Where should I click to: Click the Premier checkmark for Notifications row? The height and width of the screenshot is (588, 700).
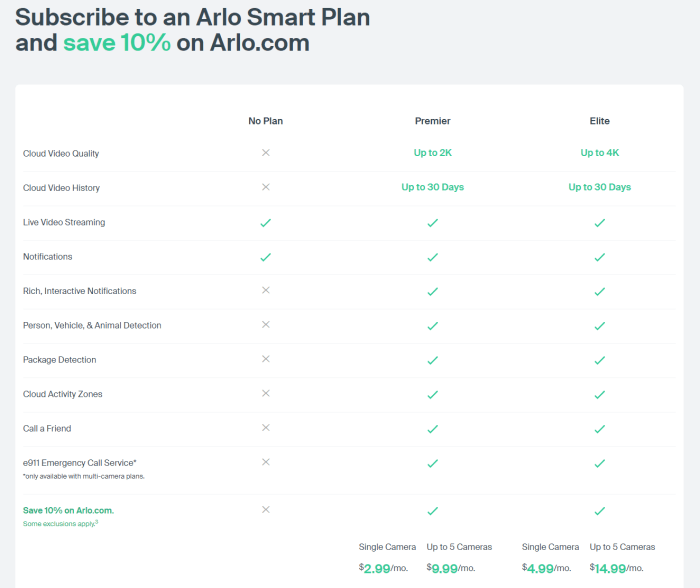(433, 257)
